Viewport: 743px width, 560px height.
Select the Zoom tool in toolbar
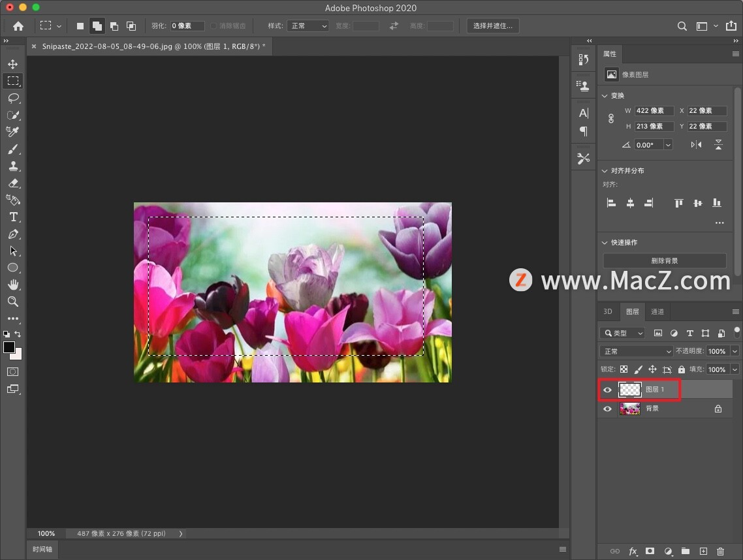[x=13, y=302]
